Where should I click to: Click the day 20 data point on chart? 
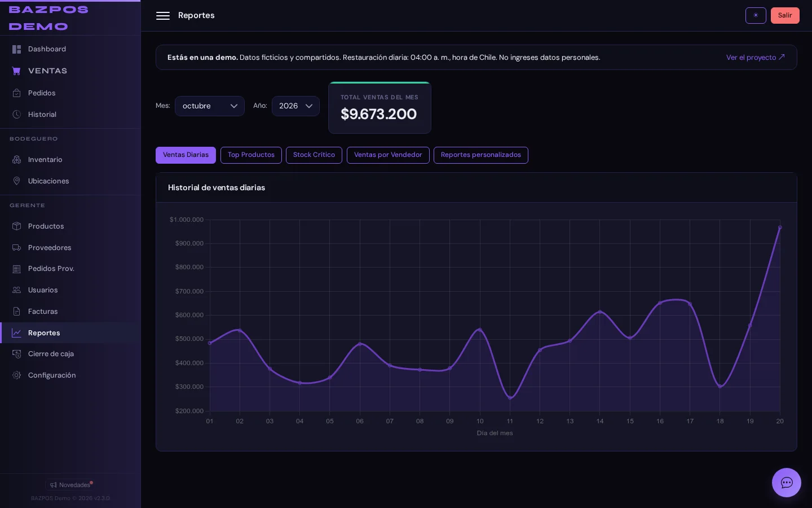coord(780,227)
